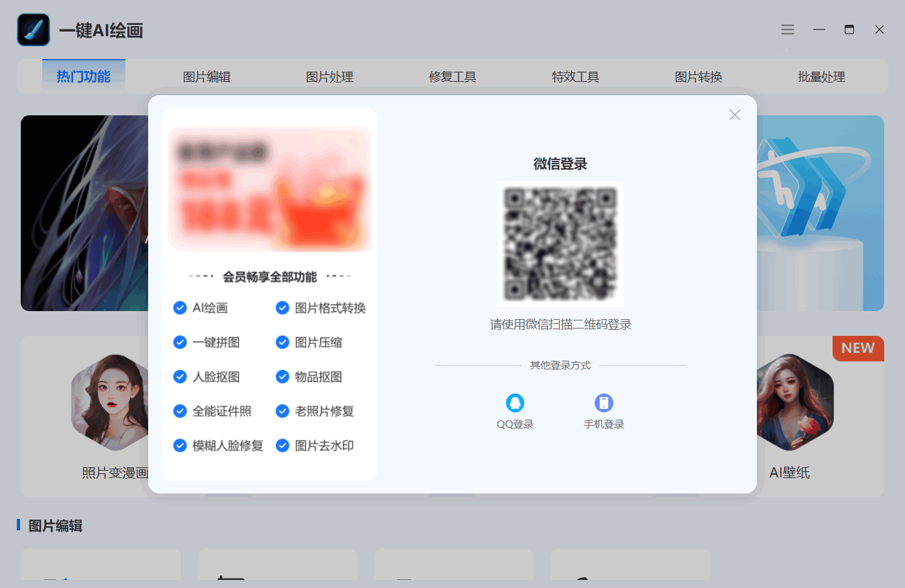905x588 pixels.
Task: Click the QQ penguin login icon
Action: (x=515, y=402)
